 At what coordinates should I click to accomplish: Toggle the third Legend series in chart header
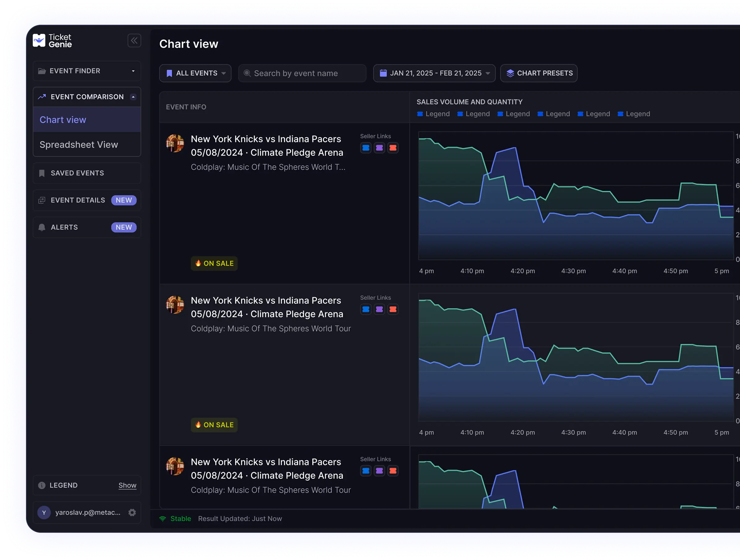[x=514, y=114]
